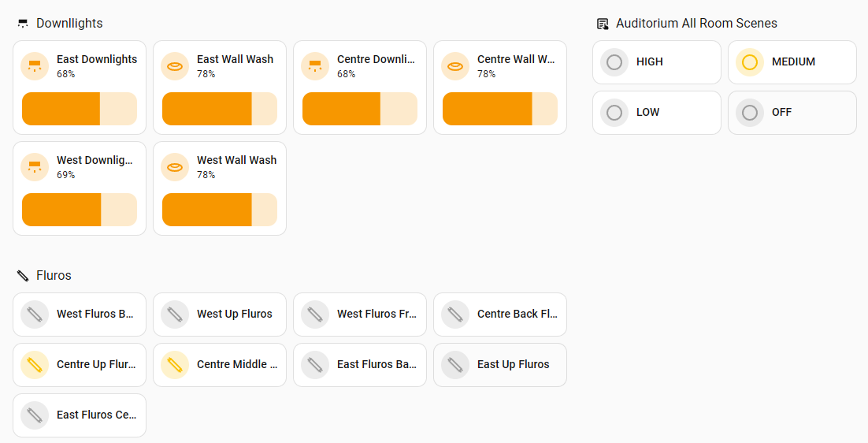This screenshot has height=443, width=868.
Task: Select the MEDIUM scene option
Action: coord(792,62)
